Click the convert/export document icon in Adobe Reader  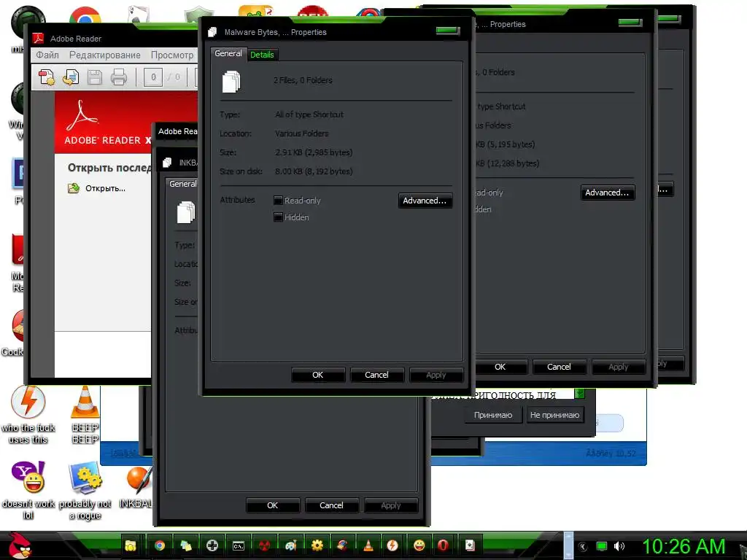point(71,77)
